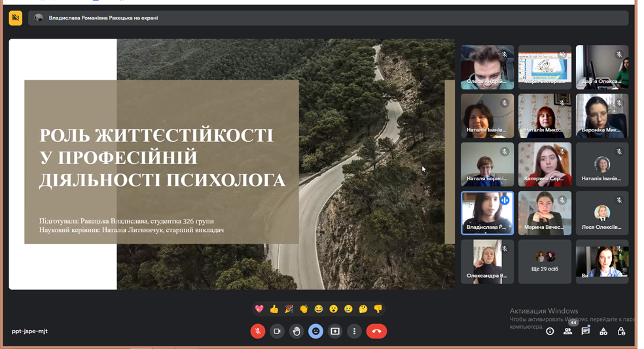Viewport: 644px width, 349px height.
Task: Open the chat messages panel
Action: [586, 331]
